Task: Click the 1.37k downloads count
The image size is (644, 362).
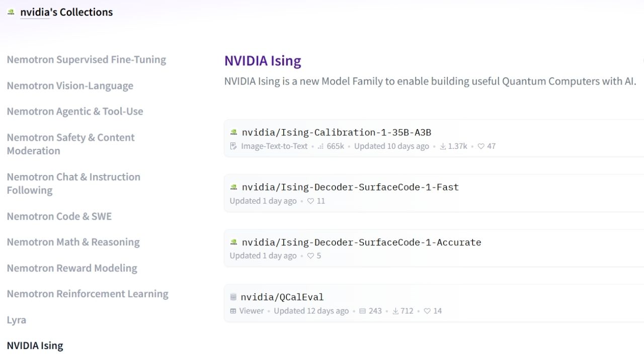Action: tap(458, 146)
